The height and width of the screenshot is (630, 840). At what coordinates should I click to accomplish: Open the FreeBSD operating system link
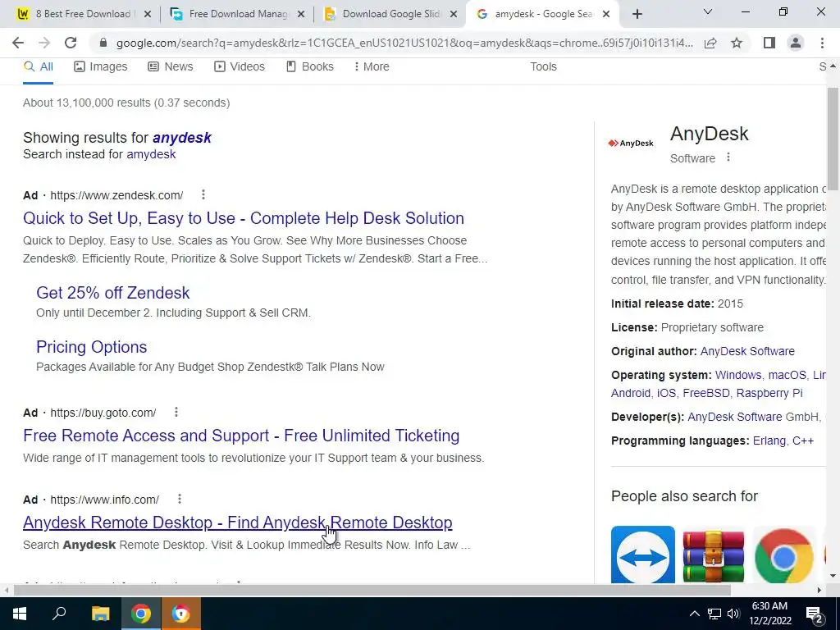pos(706,393)
